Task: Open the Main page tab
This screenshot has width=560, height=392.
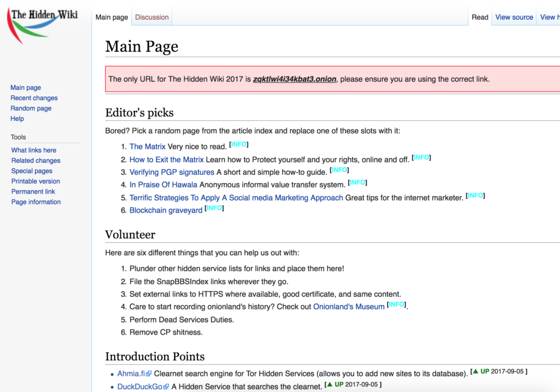Action: click(x=112, y=17)
